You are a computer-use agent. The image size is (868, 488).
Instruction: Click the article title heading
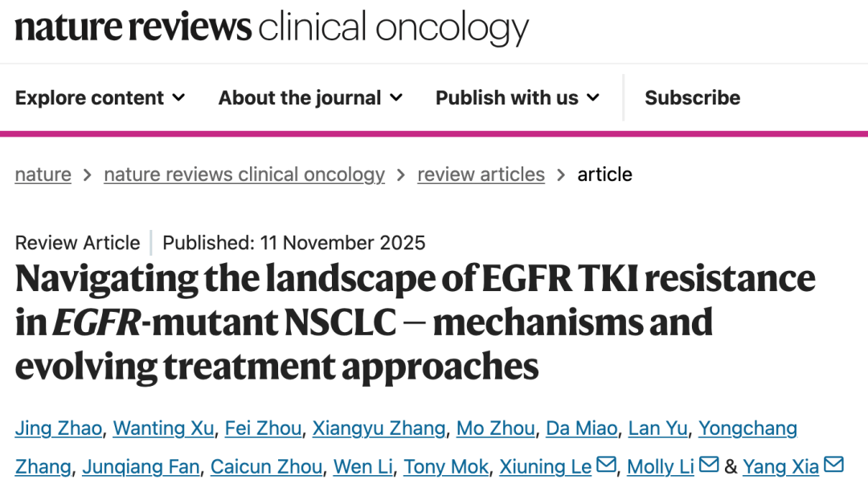415,322
